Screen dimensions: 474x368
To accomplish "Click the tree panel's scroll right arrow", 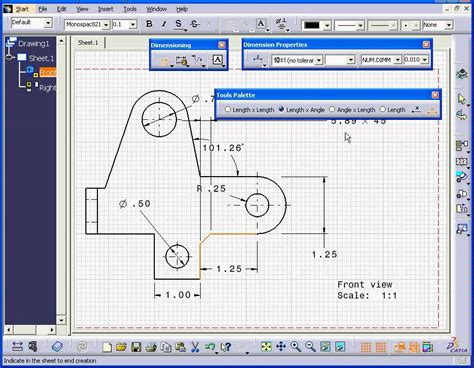I will tap(52, 330).
